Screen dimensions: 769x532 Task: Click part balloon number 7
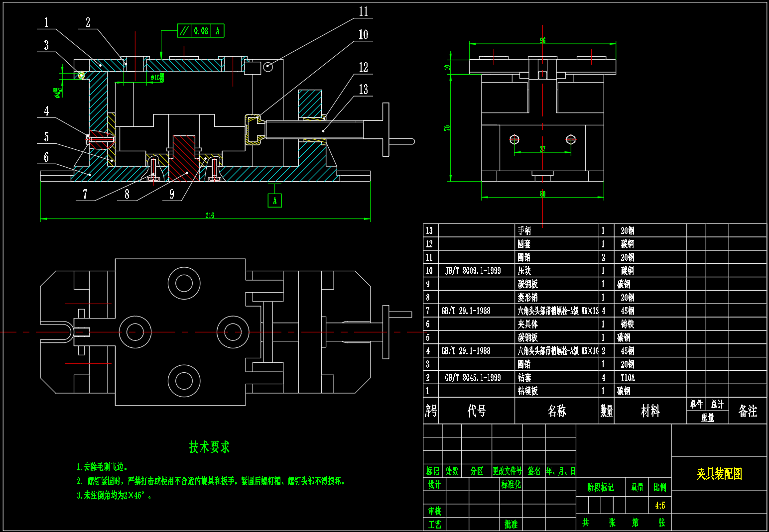coord(85,194)
